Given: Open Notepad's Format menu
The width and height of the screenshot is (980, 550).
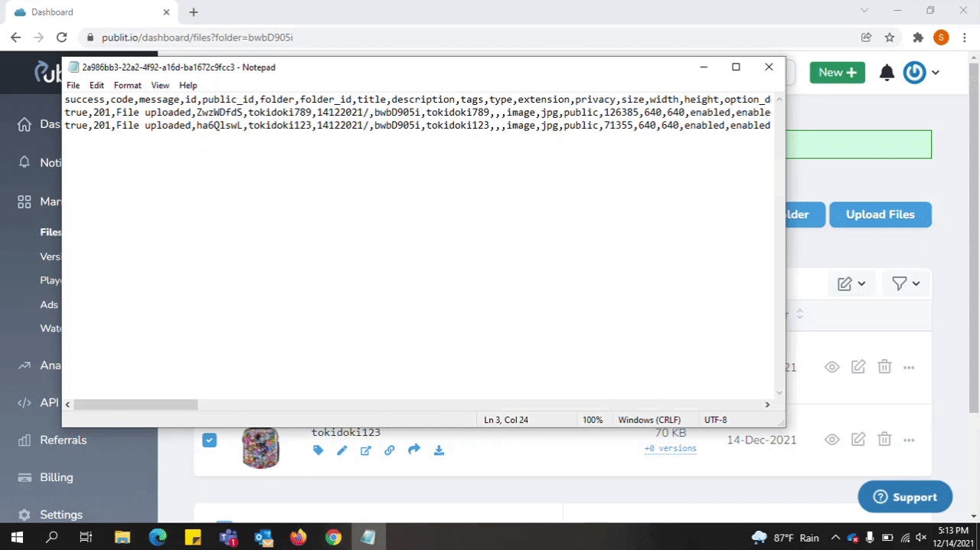Looking at the screenshot, I should pyautogui.click(x=127, y=85).
